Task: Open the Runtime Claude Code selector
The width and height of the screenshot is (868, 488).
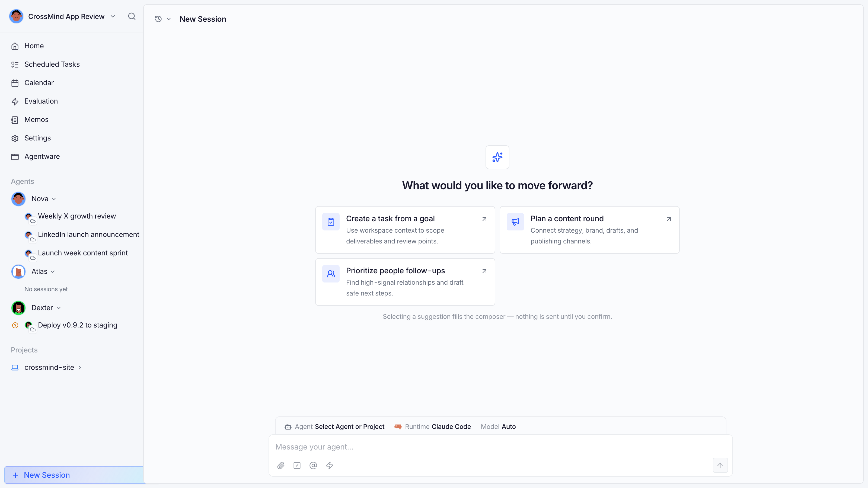Action: coord(433,427)
